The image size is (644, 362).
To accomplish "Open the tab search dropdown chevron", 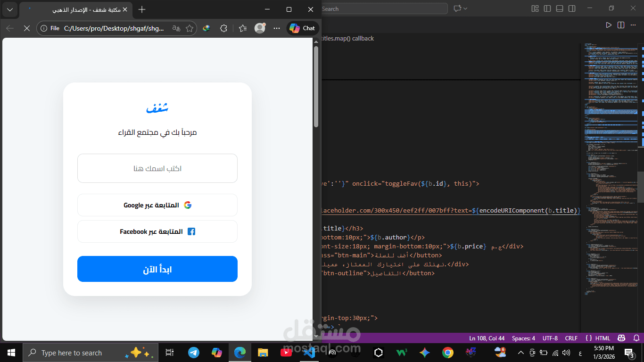I will click(9, 9).
